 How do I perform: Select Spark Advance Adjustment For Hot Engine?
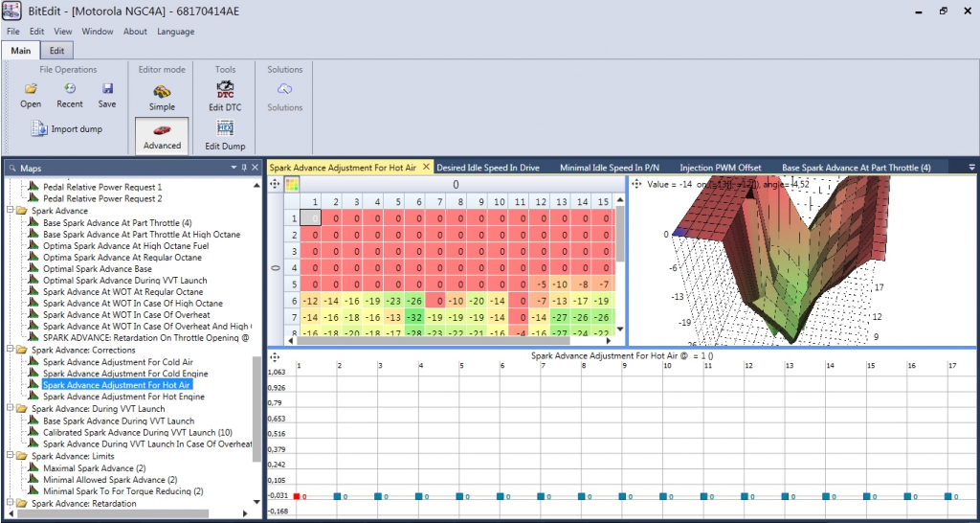(123, 397)
